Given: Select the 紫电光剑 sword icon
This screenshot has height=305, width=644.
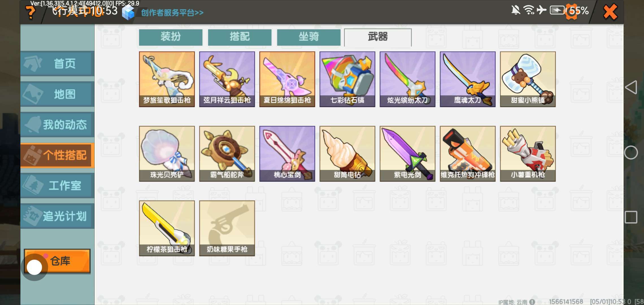Looking at the screenshot, I should [x=408, y=154].
